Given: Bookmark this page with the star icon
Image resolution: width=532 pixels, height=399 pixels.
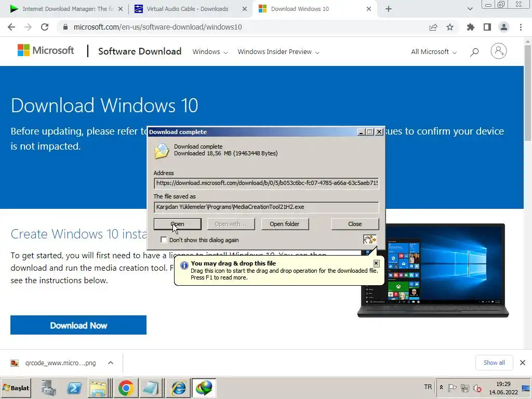Looking at the screenshot, I should pos(450,27).
